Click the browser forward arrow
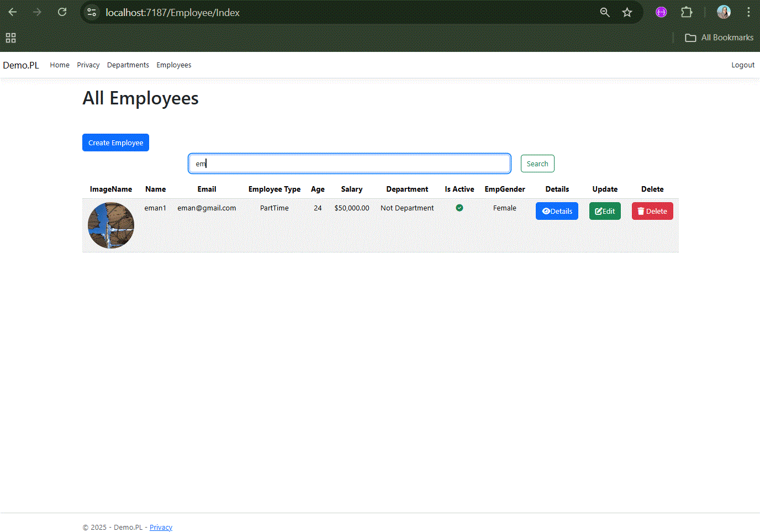This screenshot has width=760, height=532. coord(37,12)
